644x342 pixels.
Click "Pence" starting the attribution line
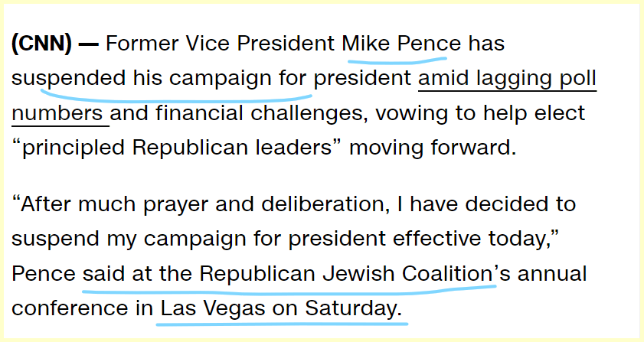tap(43, 273)
